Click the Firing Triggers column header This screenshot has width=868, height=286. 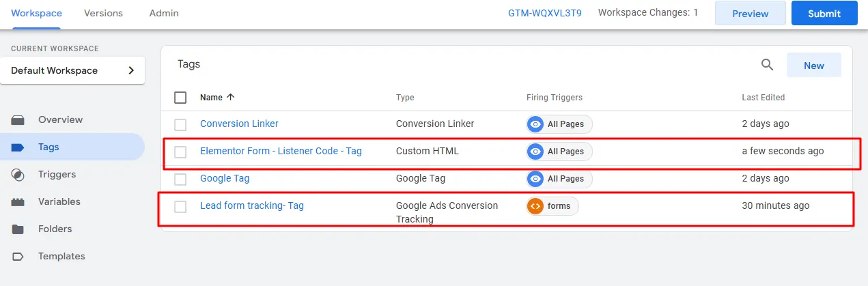(555, 98)
